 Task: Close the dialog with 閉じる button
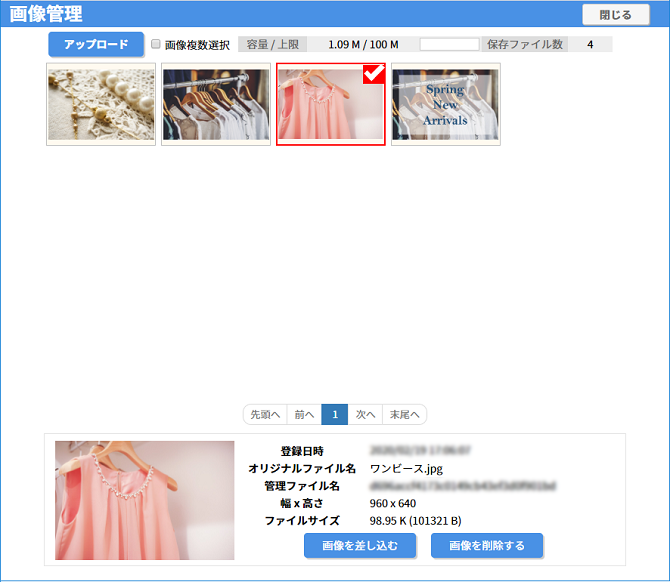tap(616, 15)
